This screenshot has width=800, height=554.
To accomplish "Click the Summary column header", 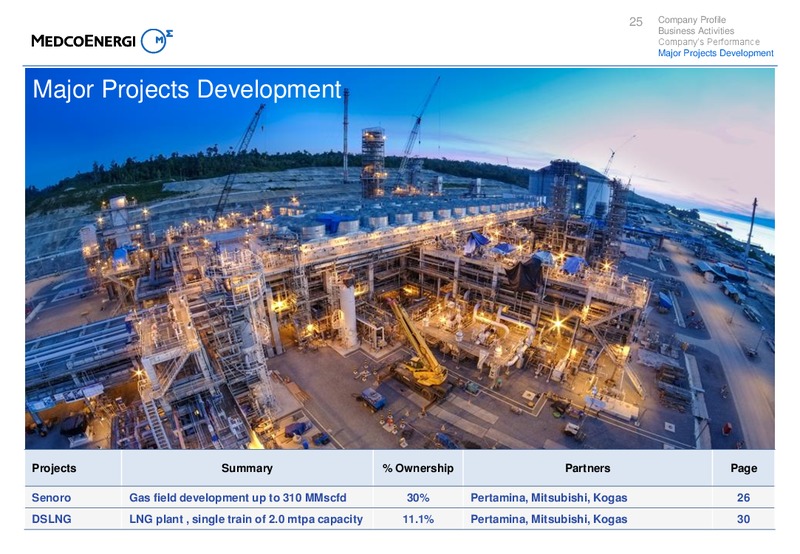I will click(x=247, y=468).
